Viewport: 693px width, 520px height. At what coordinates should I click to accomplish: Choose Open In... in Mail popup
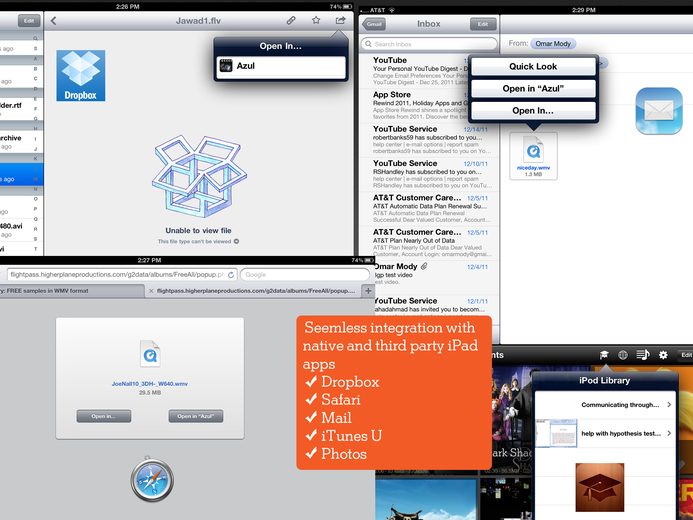[x=533, y=110]
